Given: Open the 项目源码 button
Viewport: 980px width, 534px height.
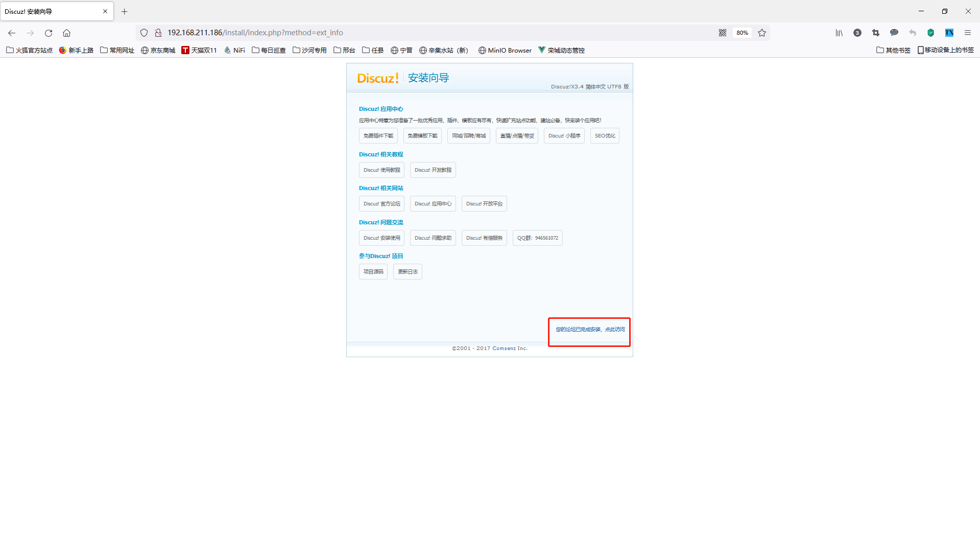Looking at the screenshot, I should (373, 272).
